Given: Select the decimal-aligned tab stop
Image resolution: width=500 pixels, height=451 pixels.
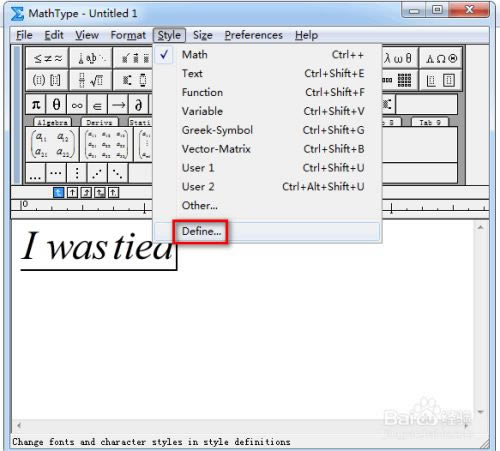Looking at the screenshot, I should [x=113, y=192].
